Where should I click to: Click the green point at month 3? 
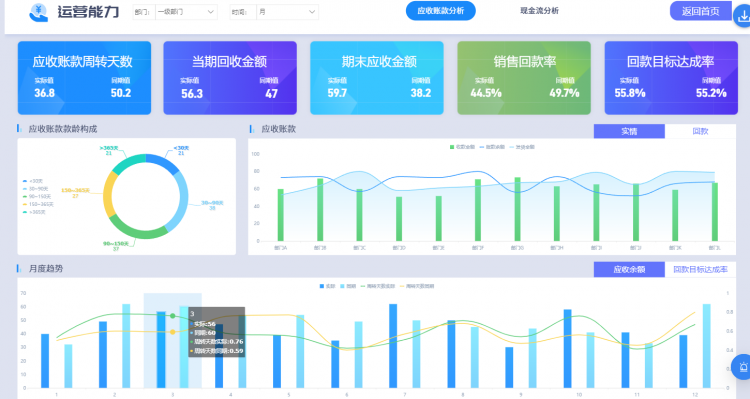click(x=173, y=316)
